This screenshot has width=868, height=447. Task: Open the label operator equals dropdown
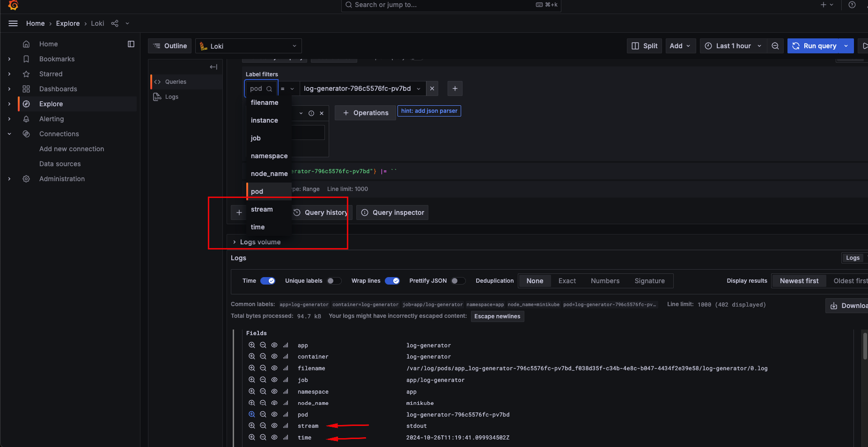[287, 88]
